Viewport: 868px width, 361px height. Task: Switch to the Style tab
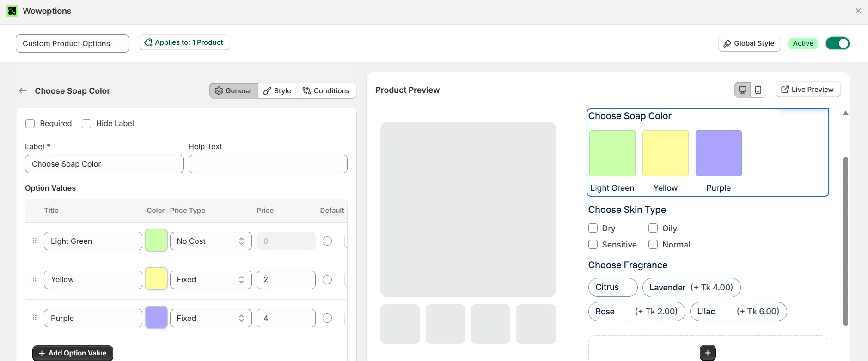(277, 90)
